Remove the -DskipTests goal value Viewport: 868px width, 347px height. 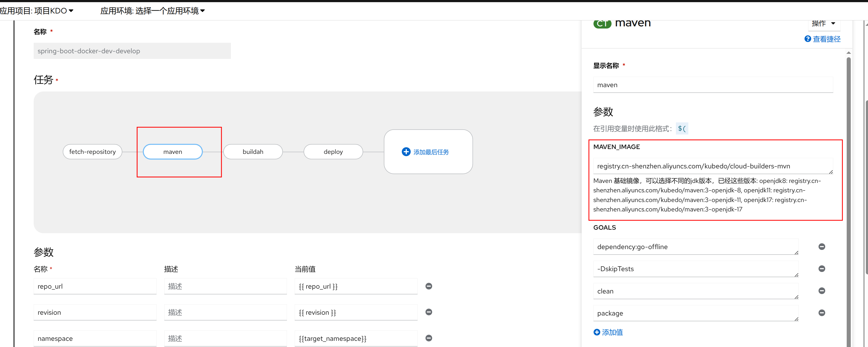pyautogui.click(x=821, y=268)
